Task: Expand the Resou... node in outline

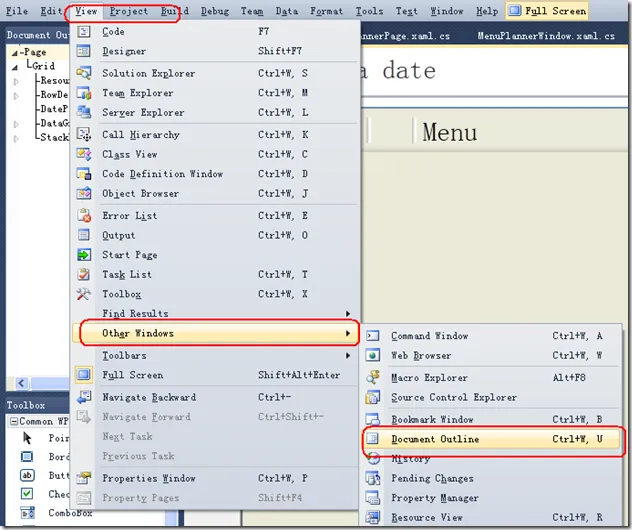Action: point(16,81)
